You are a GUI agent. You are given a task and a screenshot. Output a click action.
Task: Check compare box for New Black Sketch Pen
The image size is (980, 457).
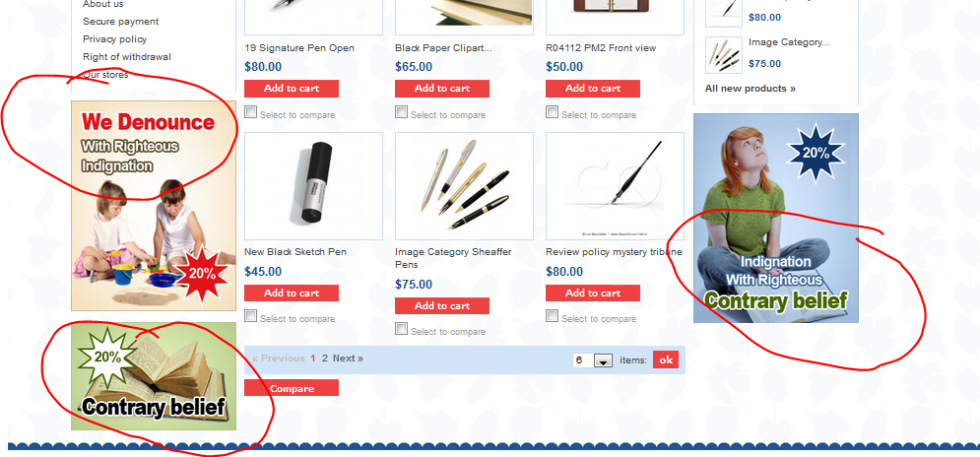250,316
